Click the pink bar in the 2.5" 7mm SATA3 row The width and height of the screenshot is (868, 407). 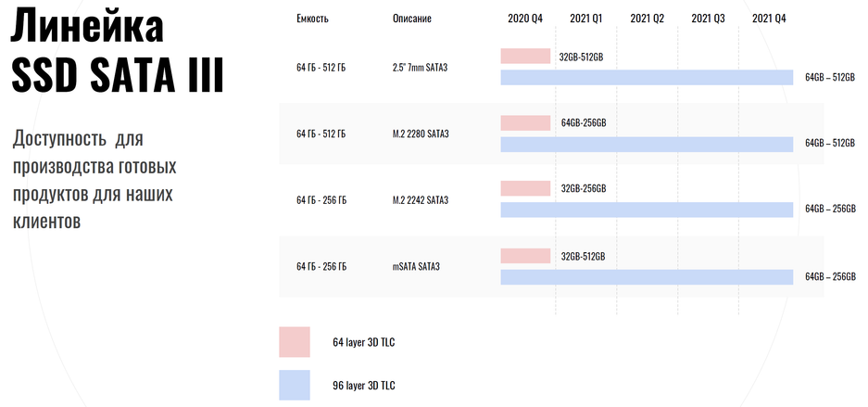tap(525, 57)
